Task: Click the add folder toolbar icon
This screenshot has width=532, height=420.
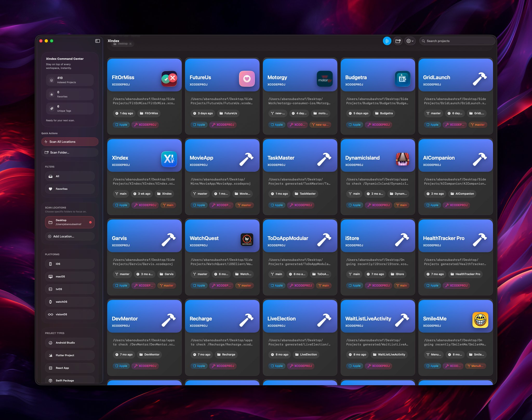Action: pyautogui.click(x=398, y=41)
